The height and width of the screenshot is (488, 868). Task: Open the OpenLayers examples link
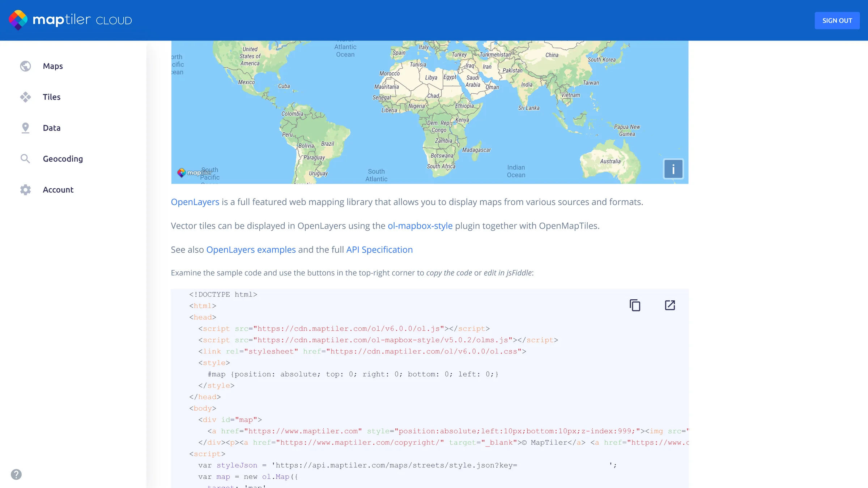(251, 249)
